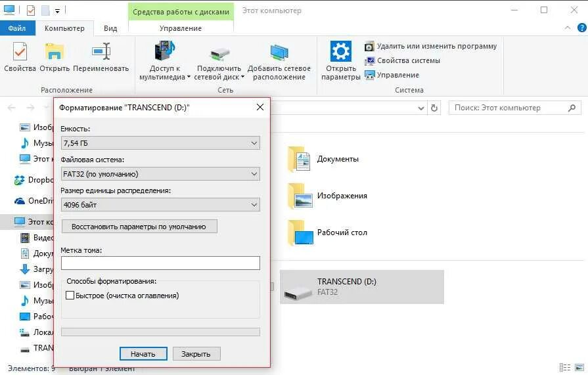Click Свойства системы in ribbon

coord(402,60)
